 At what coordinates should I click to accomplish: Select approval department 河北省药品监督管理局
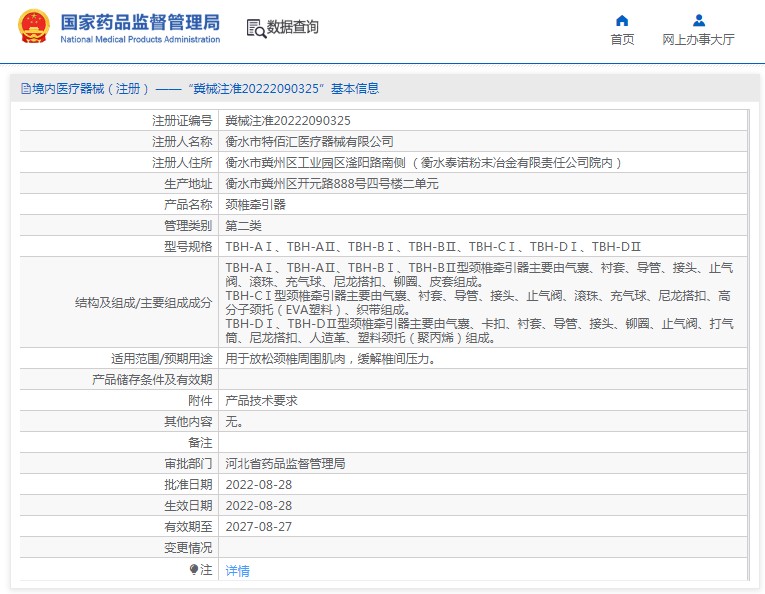[285, 463]
